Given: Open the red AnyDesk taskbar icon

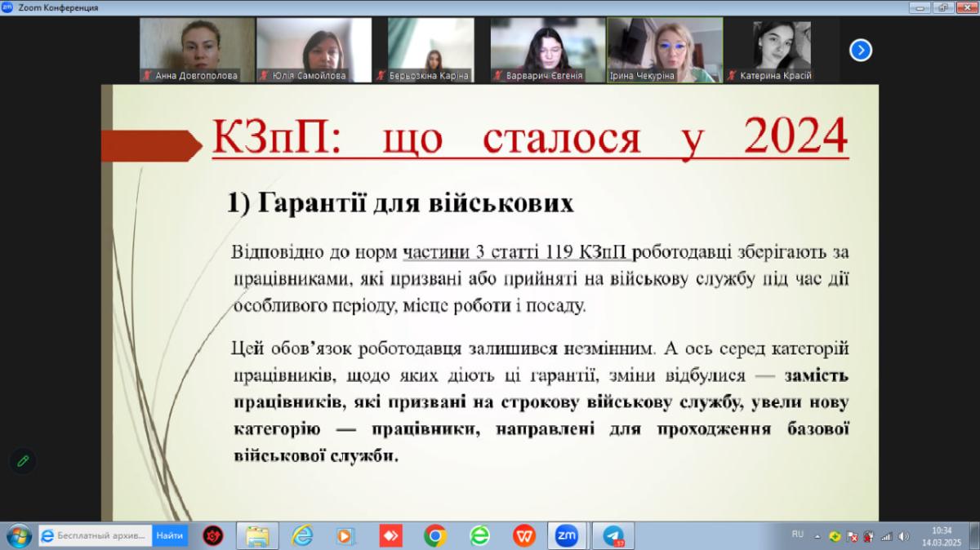Looking at the screenshot, I should point(390,535).
